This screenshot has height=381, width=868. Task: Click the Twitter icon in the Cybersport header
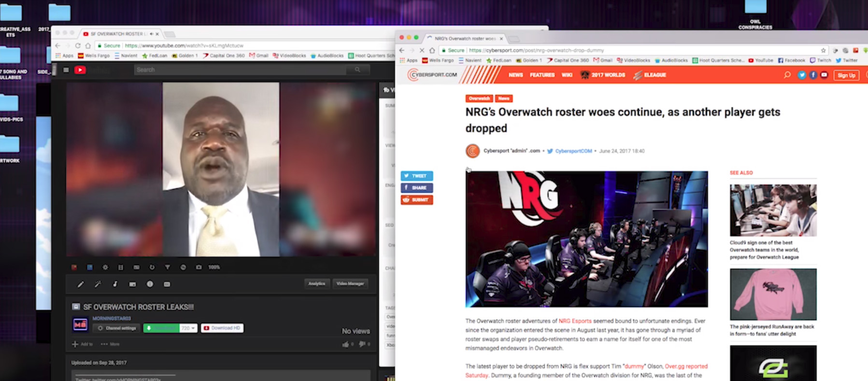tap(802, 75)
